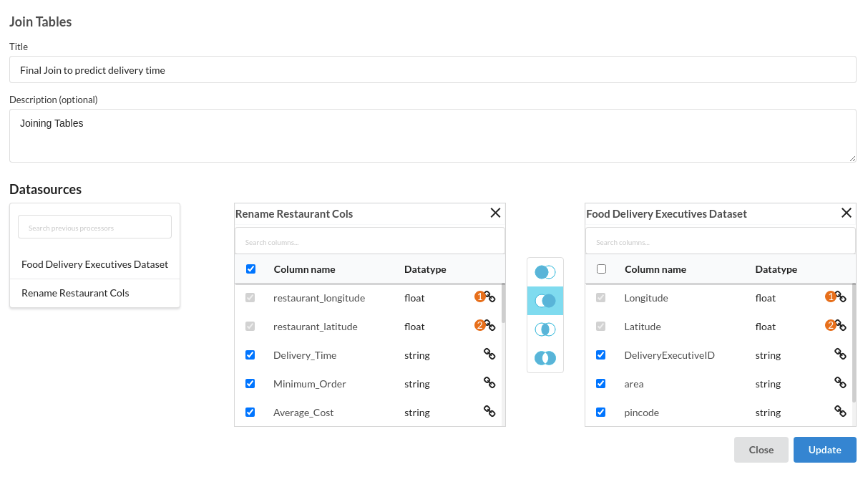Click link icon for DeliveryExecutiveID
This screenshot has height=487, width=868.
pos(840,354)
